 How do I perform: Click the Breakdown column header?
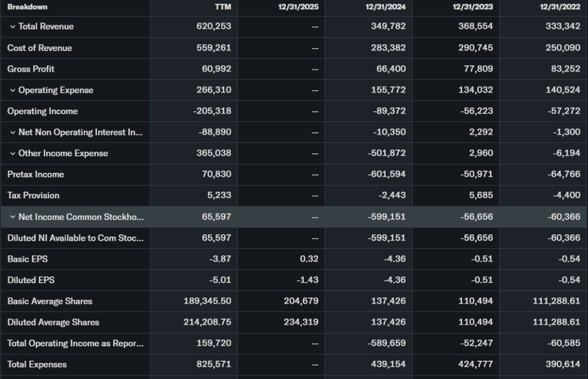click(28, 7)
